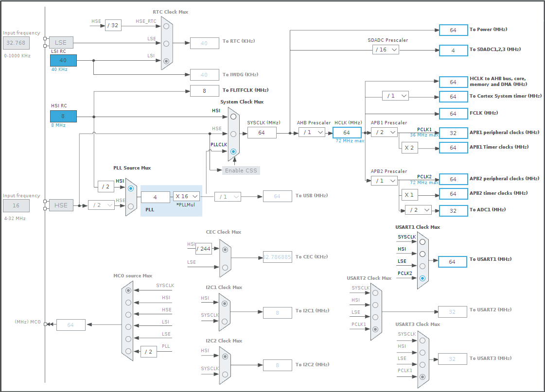Expand the APB1 Prescaler dropdown
Image resolution: width=545 pixels, height=392 pixels.
click(x=384, y=132)
